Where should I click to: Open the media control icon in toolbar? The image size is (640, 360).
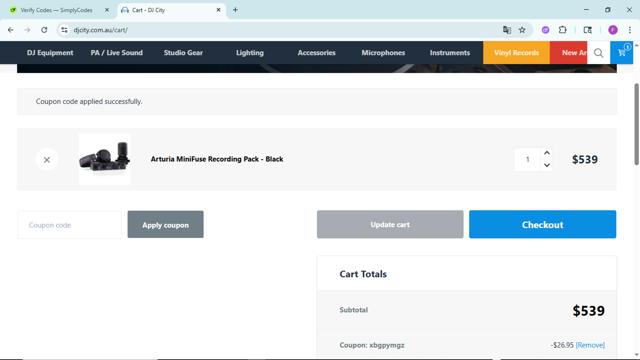[587, 30]
